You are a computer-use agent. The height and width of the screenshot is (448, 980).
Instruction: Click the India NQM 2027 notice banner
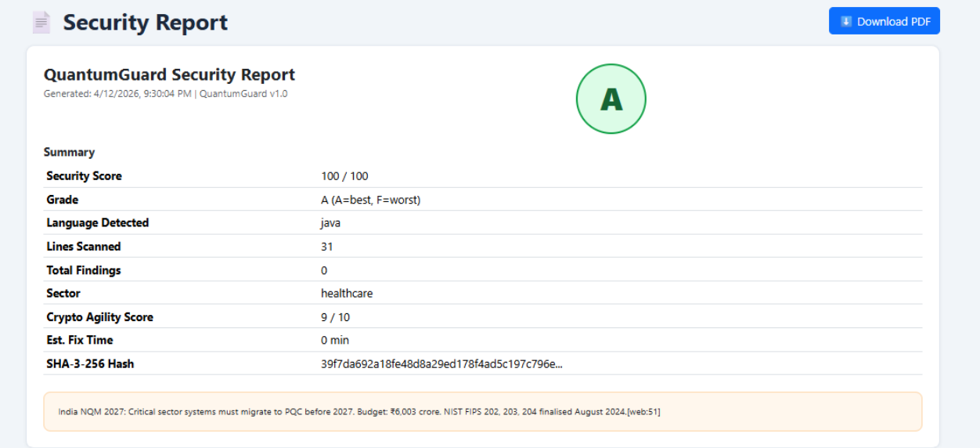click(x=483, y=411)
